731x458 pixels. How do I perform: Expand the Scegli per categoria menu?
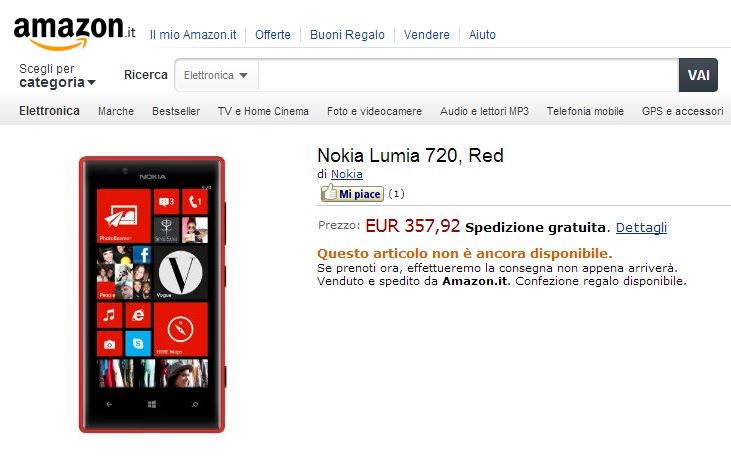pos(57,76)
